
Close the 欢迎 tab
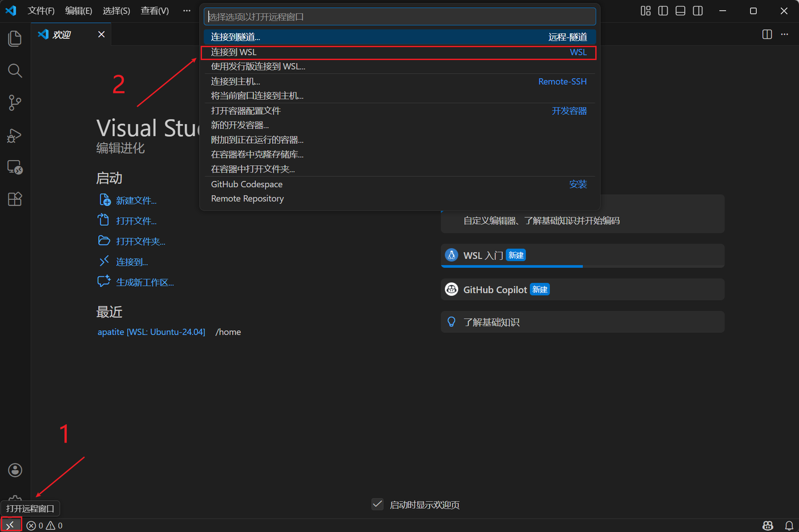point(101,34)
